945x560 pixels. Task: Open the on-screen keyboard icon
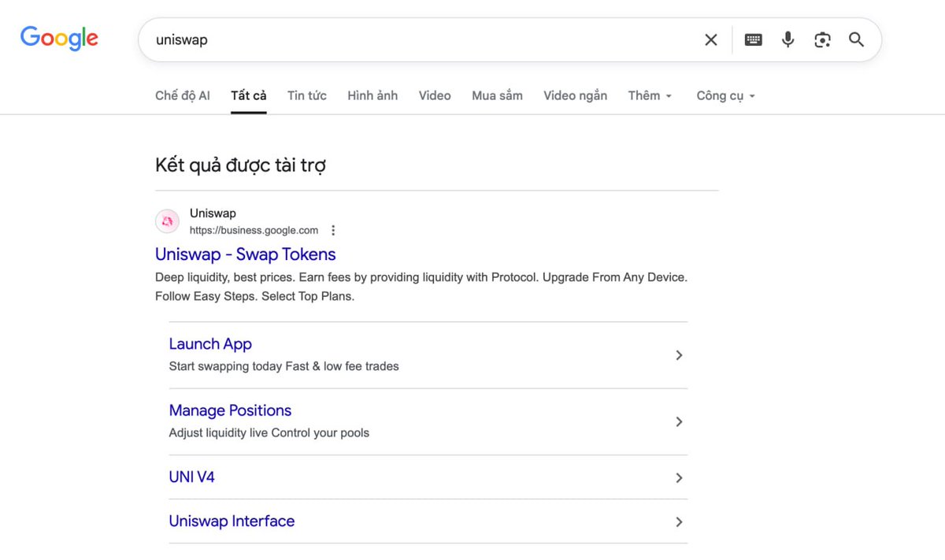[753, 39]
